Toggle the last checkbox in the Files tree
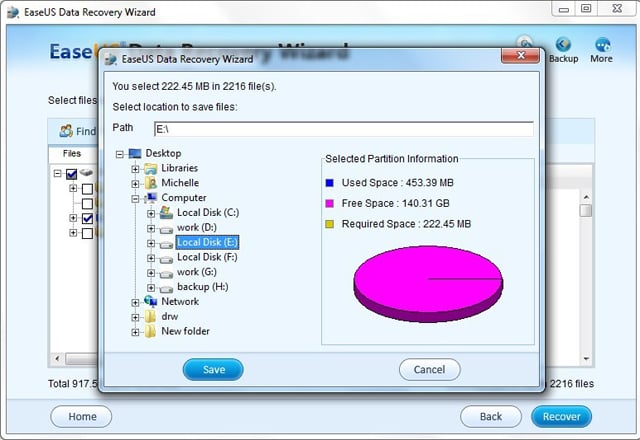 pyautogui.click(x=87, y=233)
